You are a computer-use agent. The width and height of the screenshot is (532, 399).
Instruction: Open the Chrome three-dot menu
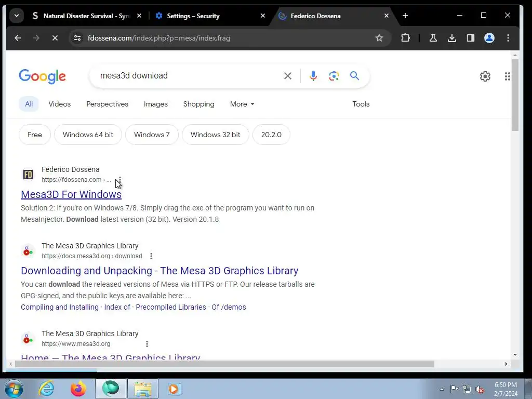pos(508,38)
